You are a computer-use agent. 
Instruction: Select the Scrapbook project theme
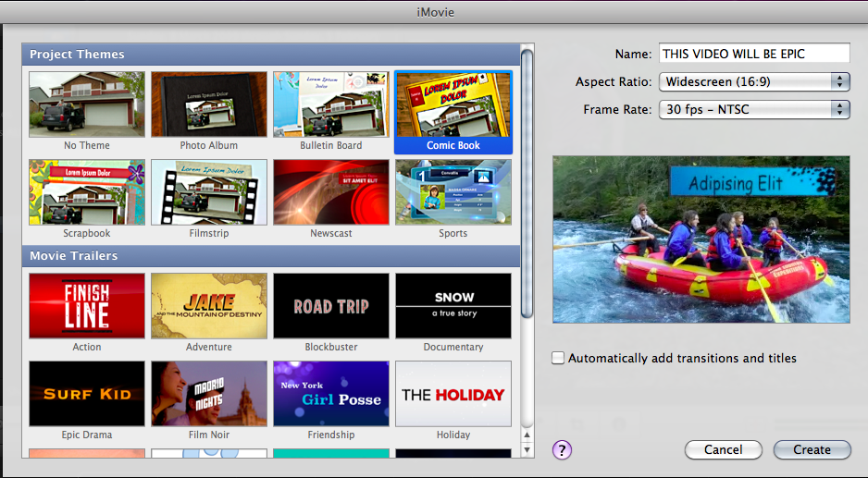[x=87, y=192]
